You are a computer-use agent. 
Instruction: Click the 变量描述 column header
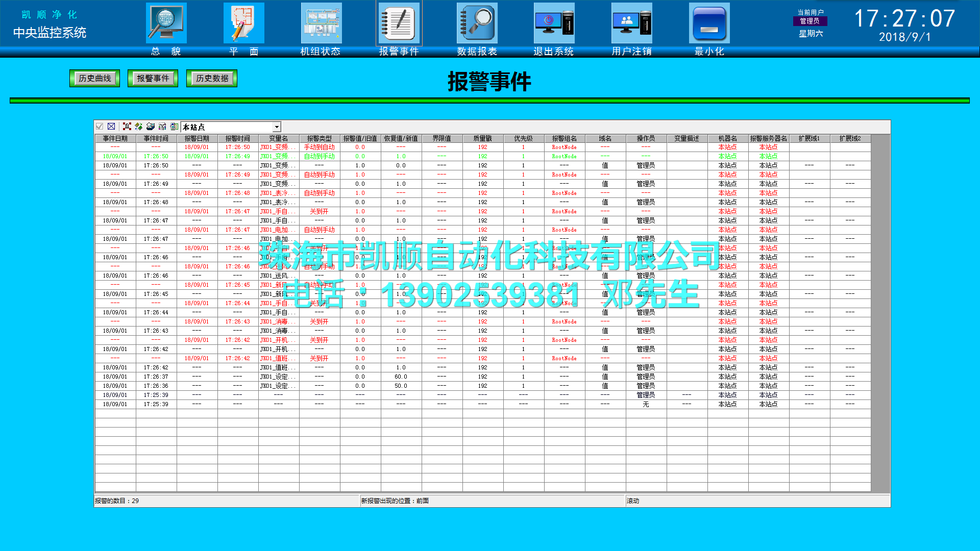(687, 138)
